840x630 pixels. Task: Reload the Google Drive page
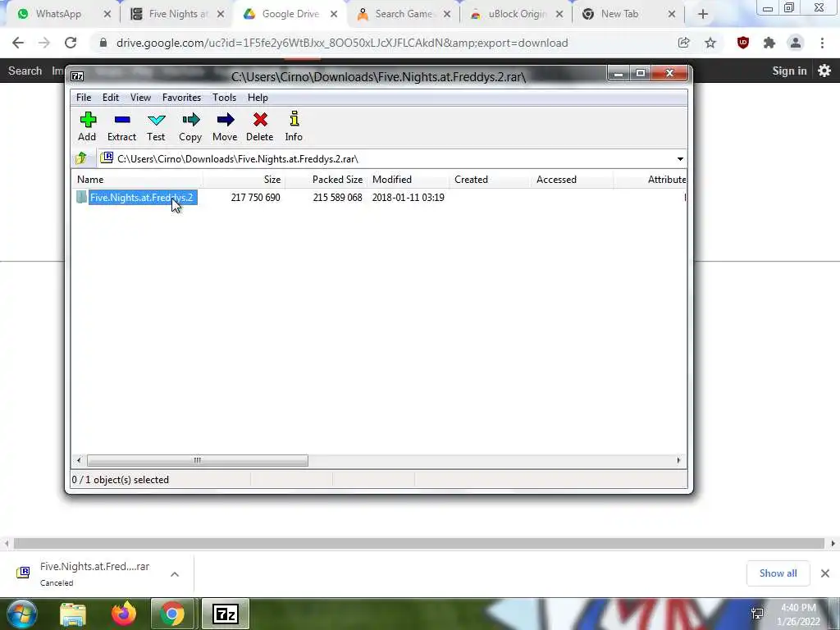click(71, 43)
